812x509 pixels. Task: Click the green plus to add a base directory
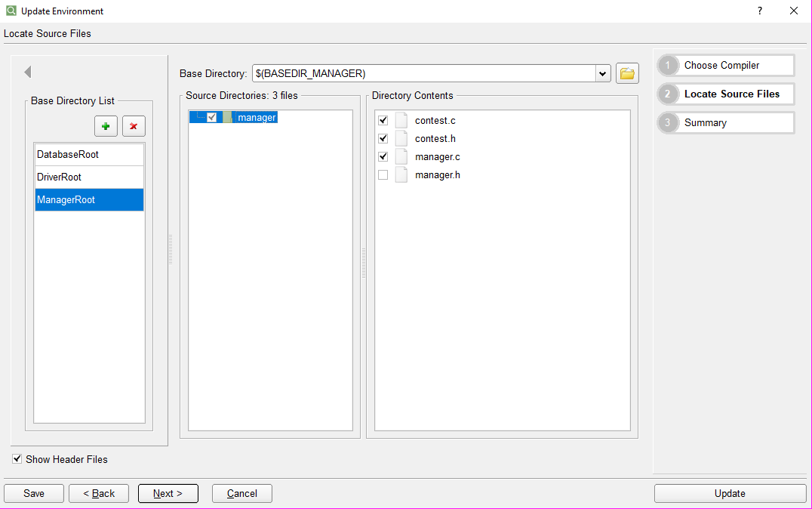106,126
